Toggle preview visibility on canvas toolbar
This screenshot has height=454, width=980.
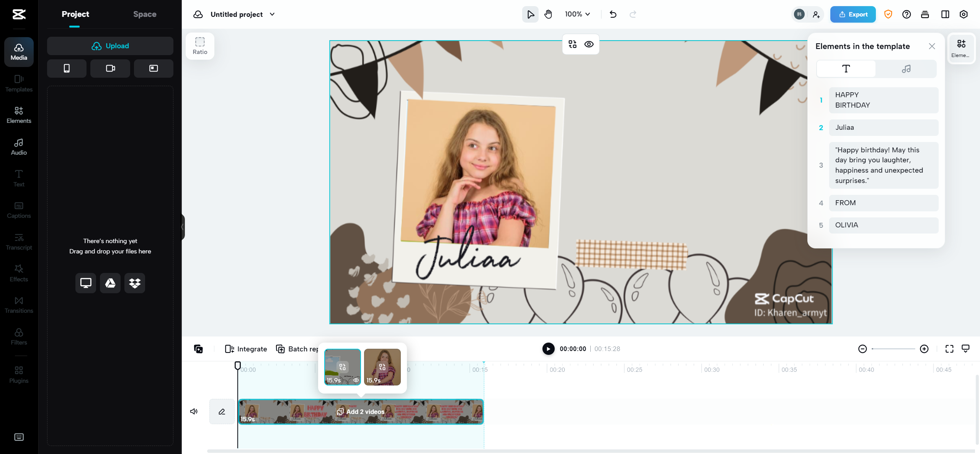pyautogui.click(x=589, y=44)
